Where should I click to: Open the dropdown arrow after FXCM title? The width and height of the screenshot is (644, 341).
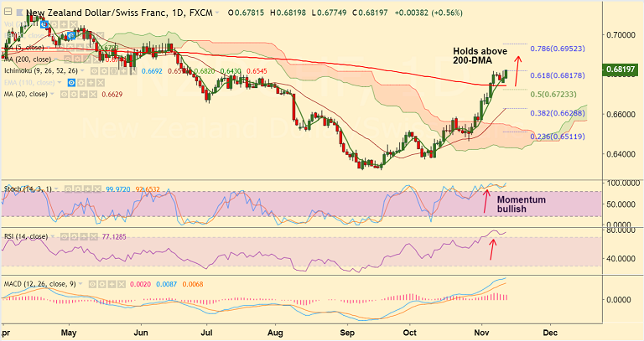(217, 13)
